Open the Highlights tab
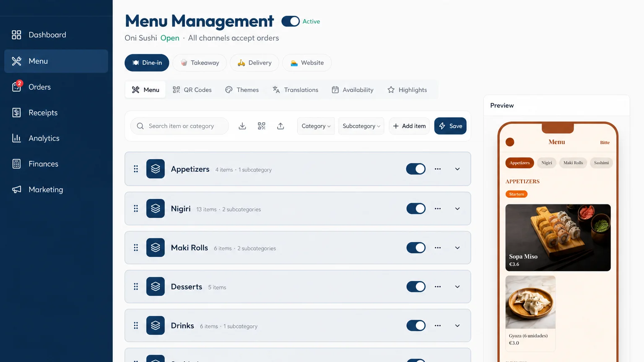 pyautogui.click(x=407, y=90)
